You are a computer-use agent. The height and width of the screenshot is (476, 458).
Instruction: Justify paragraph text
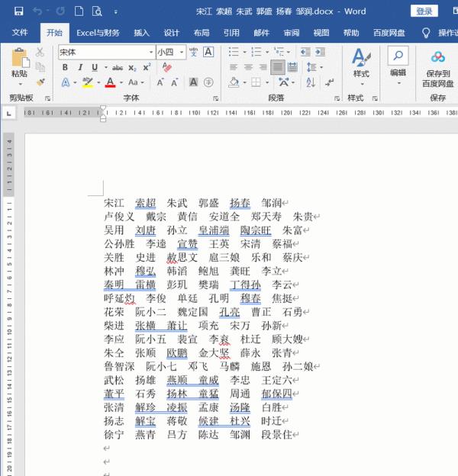278,67
